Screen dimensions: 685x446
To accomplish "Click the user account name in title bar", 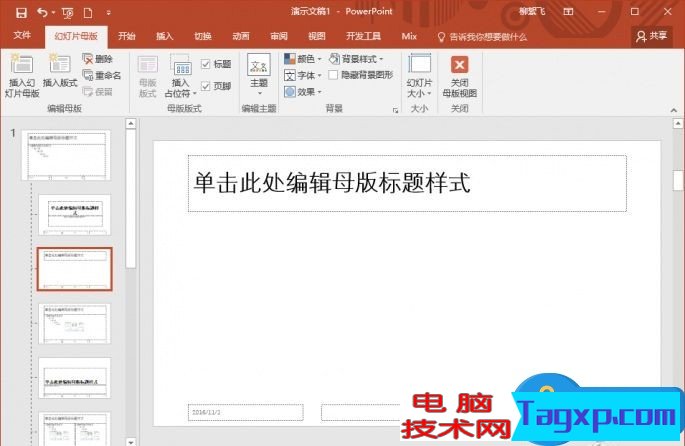I will (x=532, y=12).
